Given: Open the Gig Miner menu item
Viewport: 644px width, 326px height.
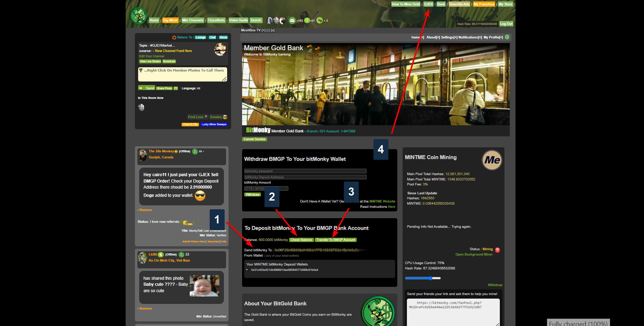Looking at the screenshot, I should coord(171,20).
